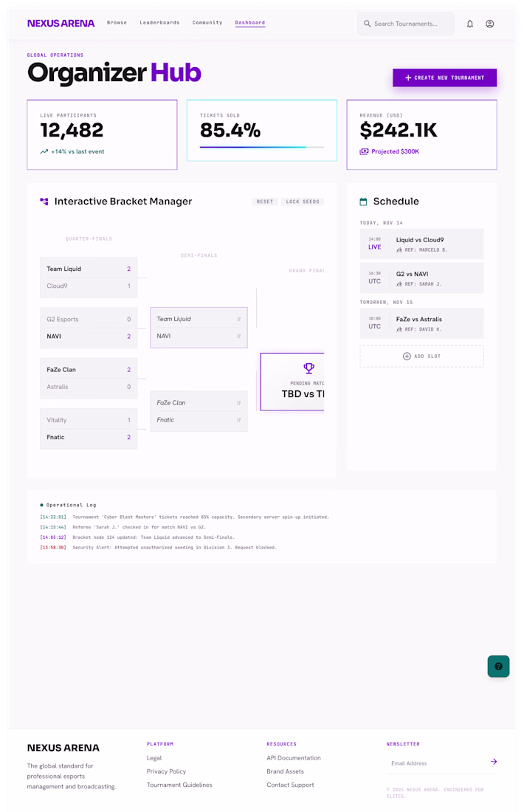524x812 pixels.
Task: Click the trending-up icon beside +14%
Action: coord(44,152)
